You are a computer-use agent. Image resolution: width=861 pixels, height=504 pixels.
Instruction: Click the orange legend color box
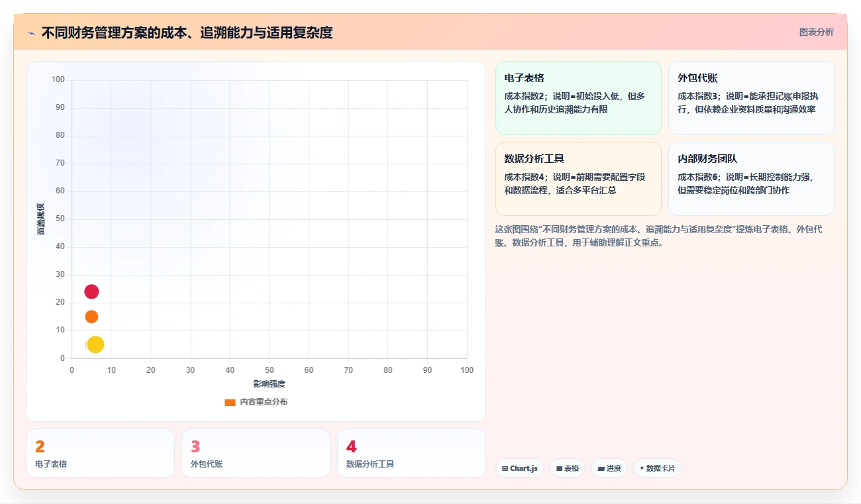230,402
